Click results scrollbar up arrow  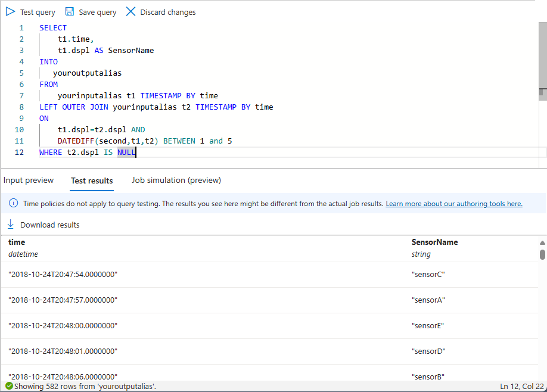(x=542, y=242)
